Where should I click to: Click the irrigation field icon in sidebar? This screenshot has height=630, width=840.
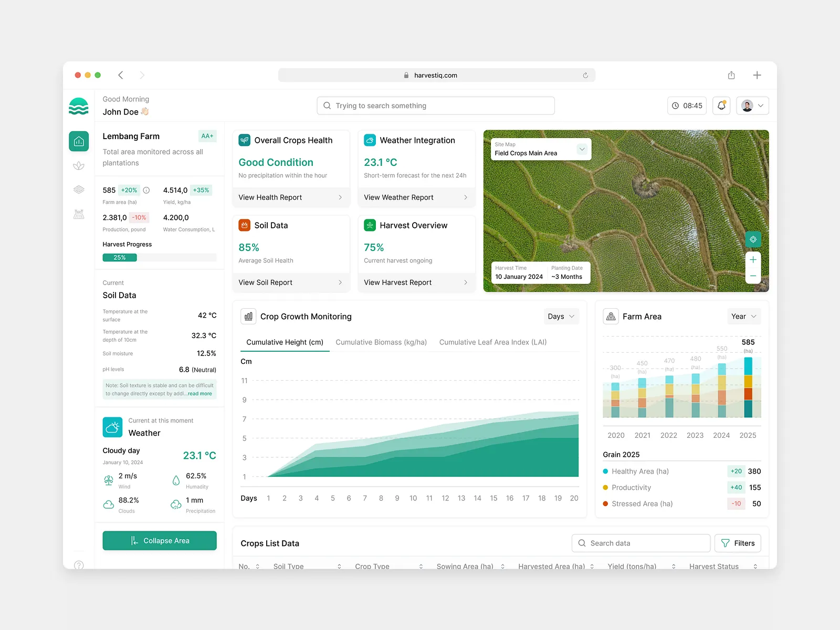78,214
